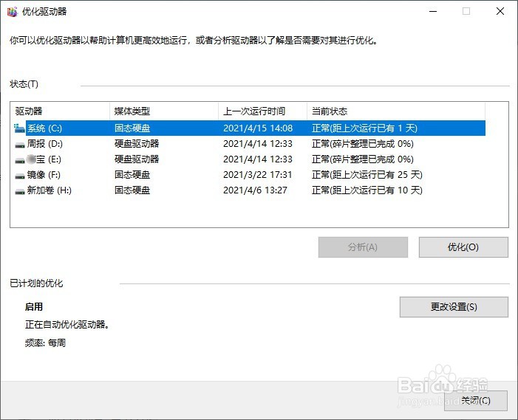Click E: row last run 2021/4/14 12:33
Viewport: 518px width, 420px height.
pos(258,159)
